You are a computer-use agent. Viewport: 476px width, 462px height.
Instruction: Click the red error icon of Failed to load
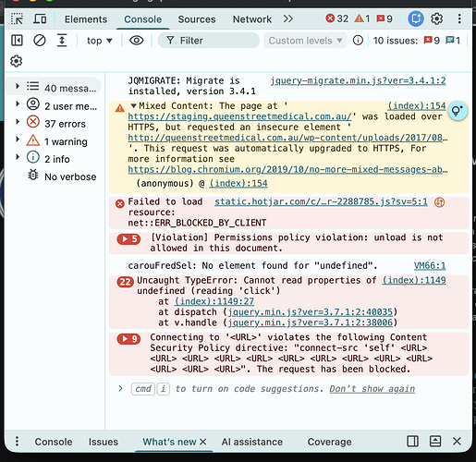(120, 203)
